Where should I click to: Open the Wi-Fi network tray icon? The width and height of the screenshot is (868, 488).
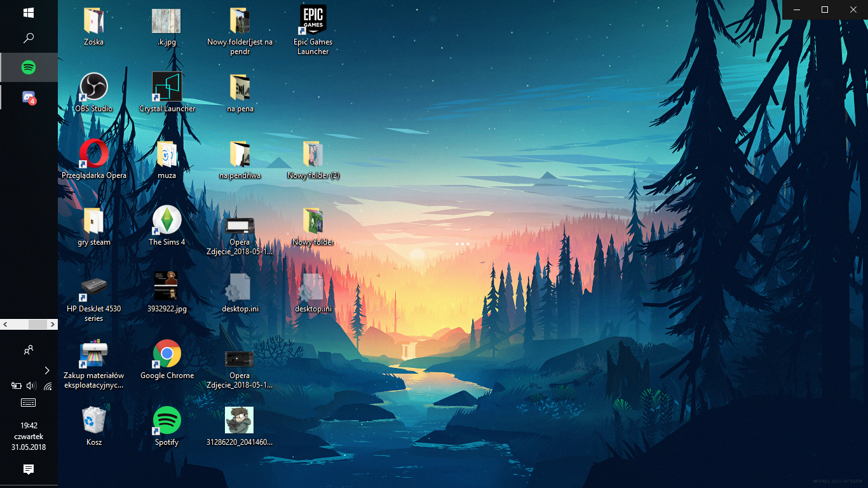47,386
